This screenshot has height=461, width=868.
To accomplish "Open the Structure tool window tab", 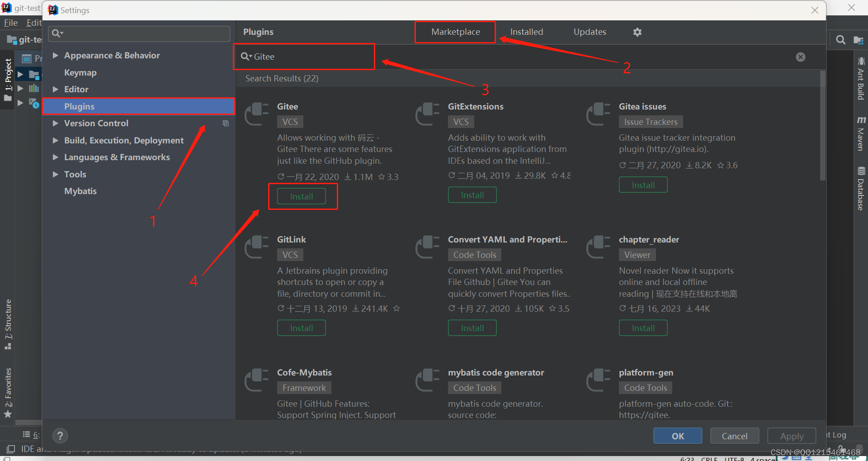I will [x=8, y=324].
